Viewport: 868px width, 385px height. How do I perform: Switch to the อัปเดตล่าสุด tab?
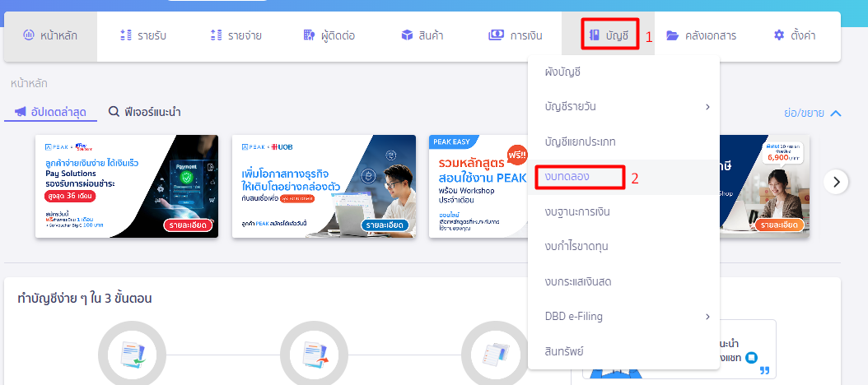click(50, 112)
